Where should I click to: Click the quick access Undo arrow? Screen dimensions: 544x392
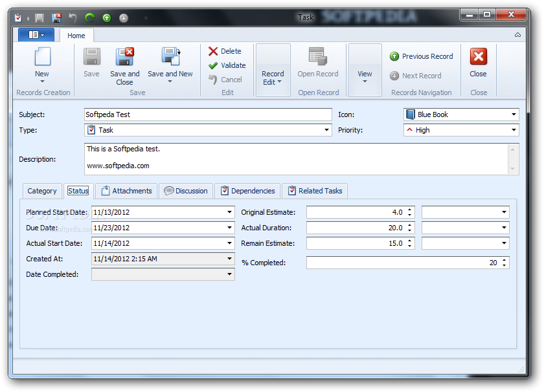pyautogui.click(x=73, y=17)
